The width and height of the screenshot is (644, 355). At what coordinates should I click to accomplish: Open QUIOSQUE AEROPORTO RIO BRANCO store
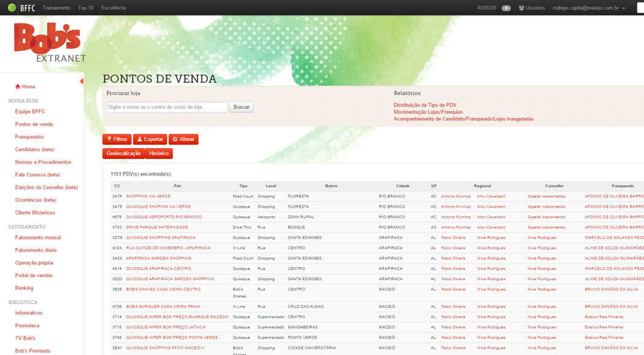164,217
